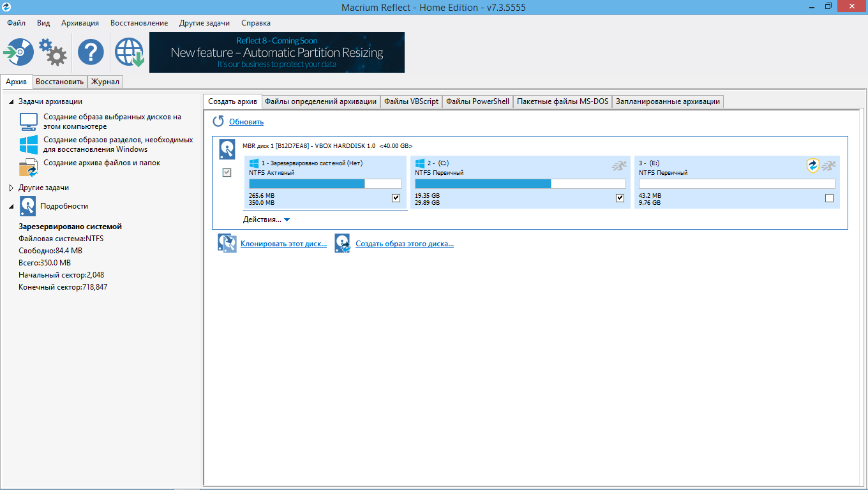Open the Архивация menu

[80, 23]
